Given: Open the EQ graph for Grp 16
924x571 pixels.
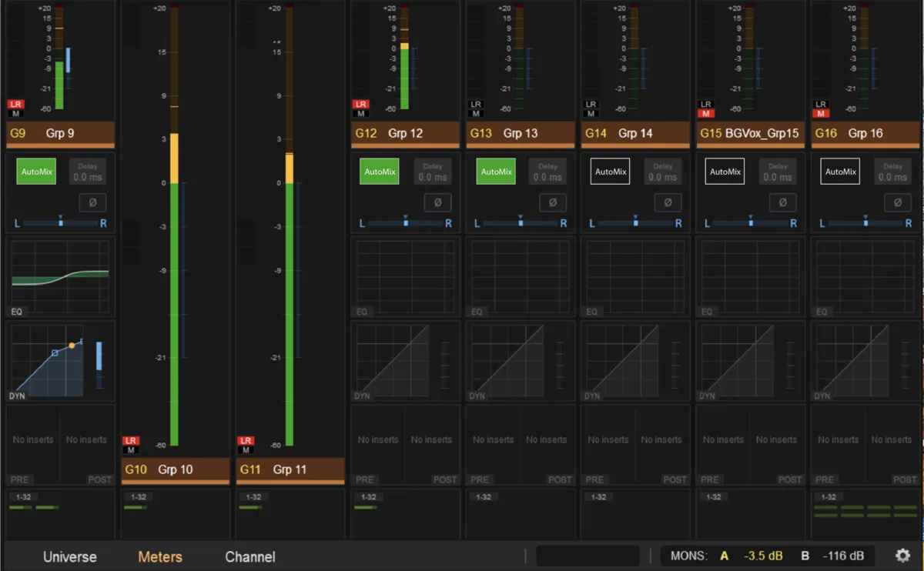Looking at the screenshot, I should pos(865,278).
